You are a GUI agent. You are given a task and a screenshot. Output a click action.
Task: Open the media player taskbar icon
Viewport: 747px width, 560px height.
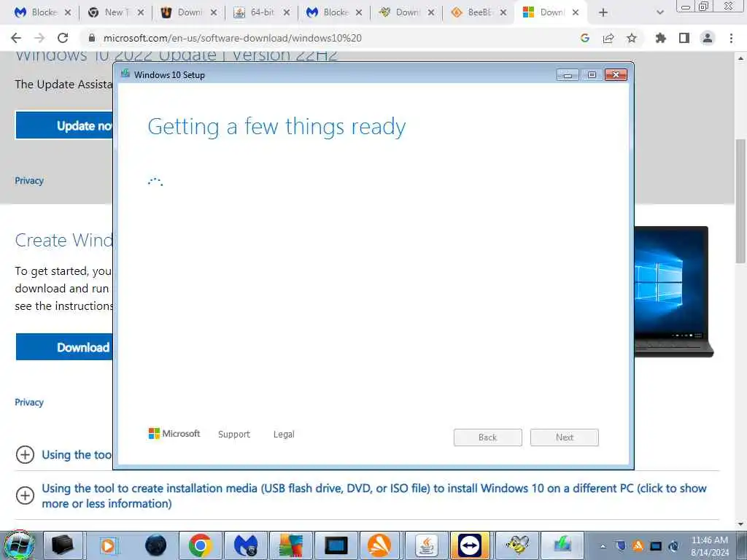(x=109, y=545)
